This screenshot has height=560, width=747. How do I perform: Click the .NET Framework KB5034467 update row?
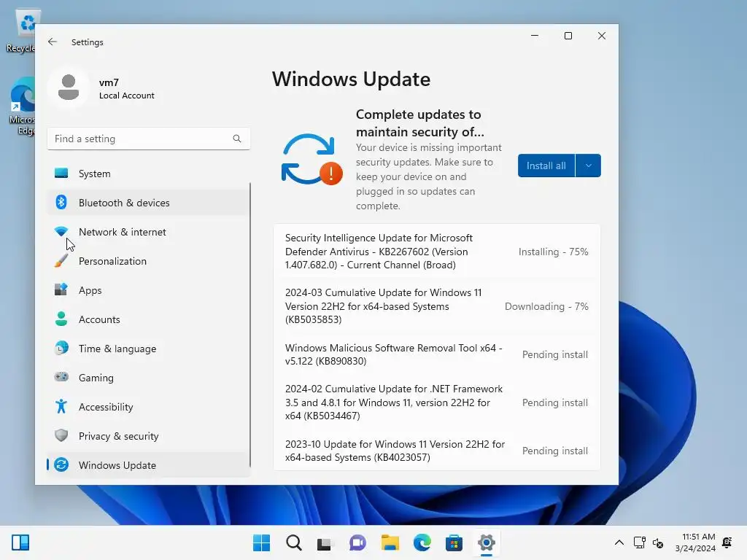tap(436, 402)
